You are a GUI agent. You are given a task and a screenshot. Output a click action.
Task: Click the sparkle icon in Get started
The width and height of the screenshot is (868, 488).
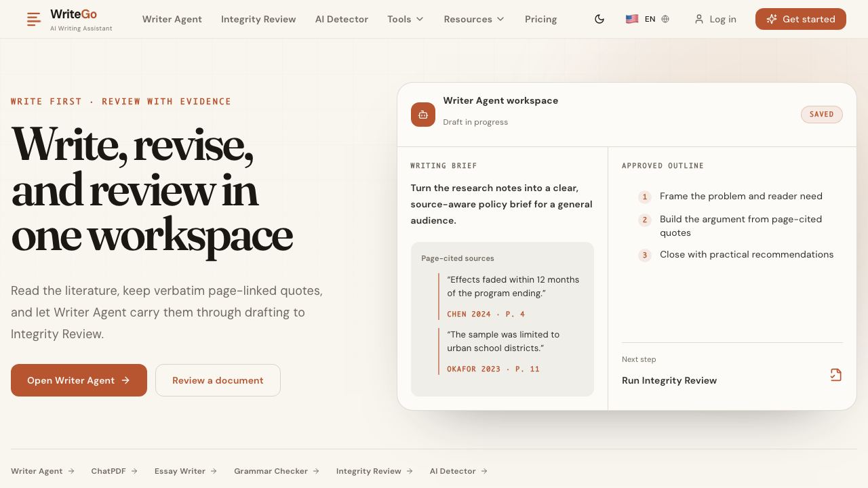pos(772,19)
